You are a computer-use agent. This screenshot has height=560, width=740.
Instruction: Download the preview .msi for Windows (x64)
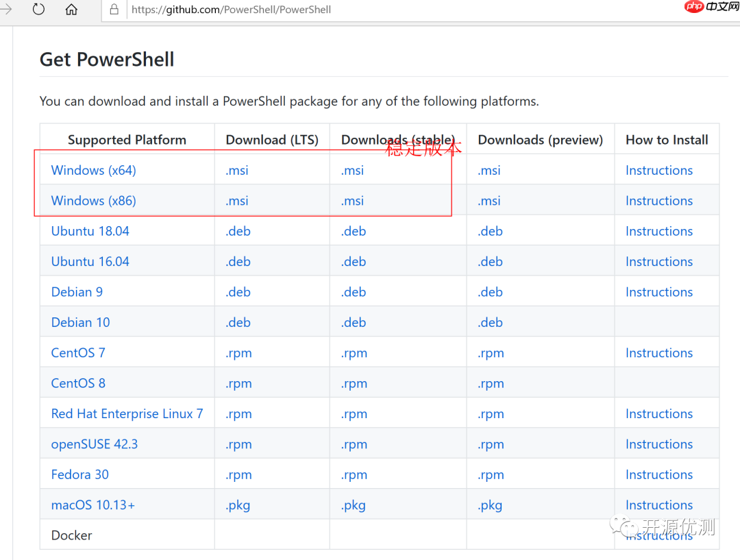489,170
